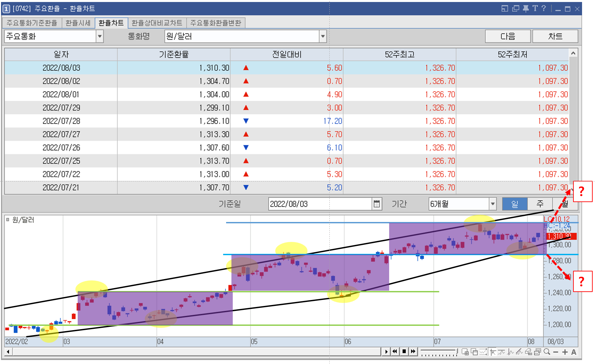Select the 2022/08/03 row date
This screenshot has width=595, height=364.
pyautogui.click(x=61, y=68)
